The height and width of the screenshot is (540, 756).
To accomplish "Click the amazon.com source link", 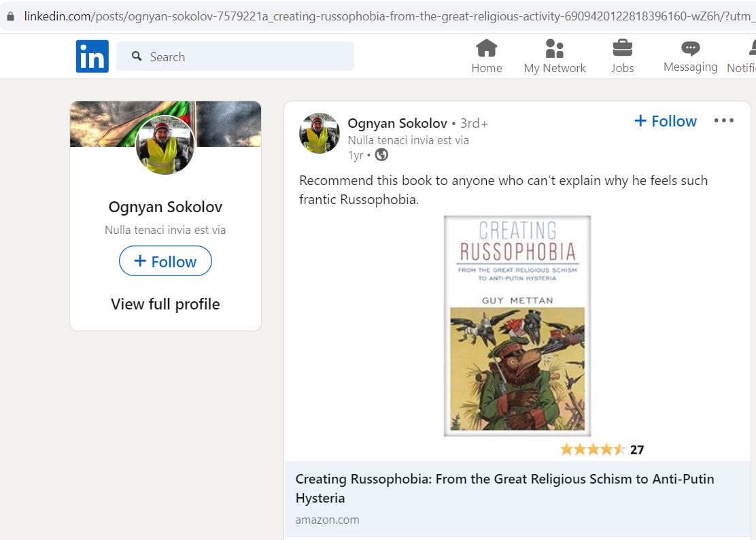I will coord(328,520).
